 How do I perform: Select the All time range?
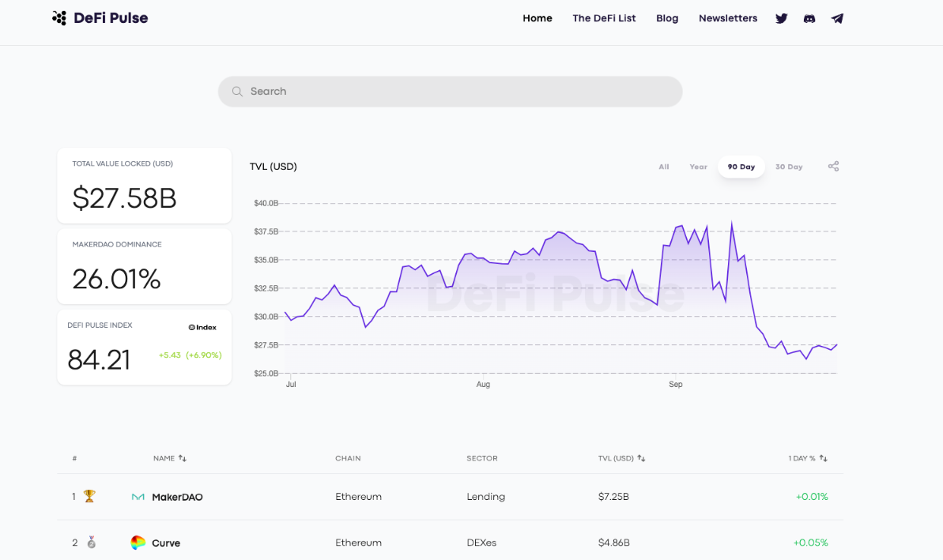[664, 167]
